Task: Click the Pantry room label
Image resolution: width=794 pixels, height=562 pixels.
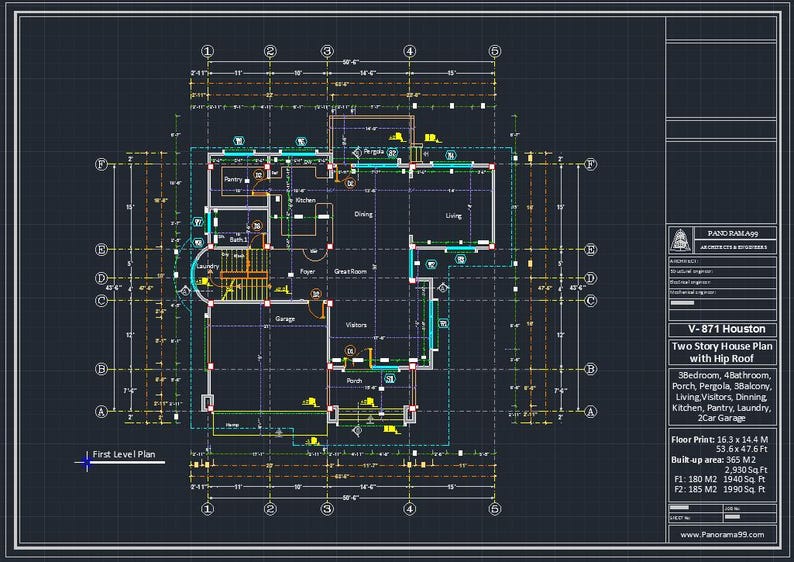Action: tap(233, 179)
